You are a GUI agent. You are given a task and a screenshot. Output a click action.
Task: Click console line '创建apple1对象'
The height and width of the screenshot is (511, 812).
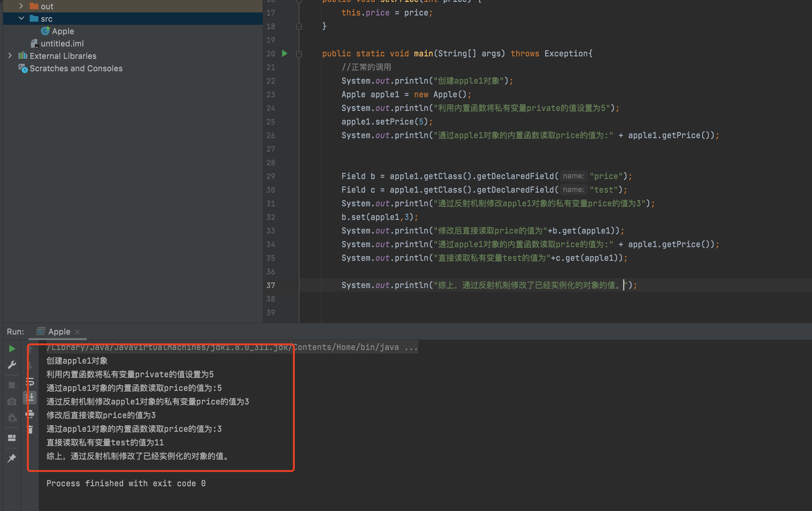pyautogui.click(x=77, y=360)
